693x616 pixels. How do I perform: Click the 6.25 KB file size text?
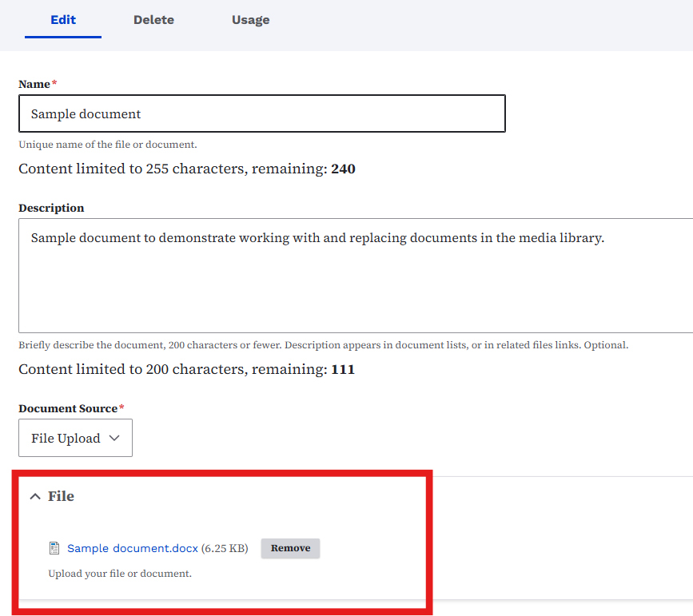coord(225,548)
